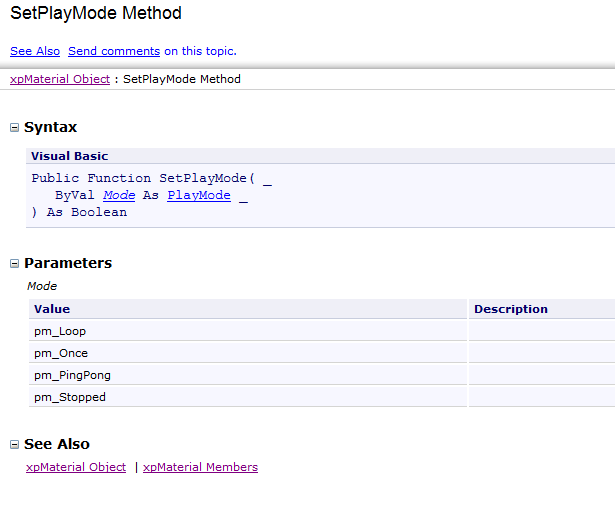This screenshot has height=510, width=615.
Task: Open the See Also link below the title
Action: pos(35,51)
